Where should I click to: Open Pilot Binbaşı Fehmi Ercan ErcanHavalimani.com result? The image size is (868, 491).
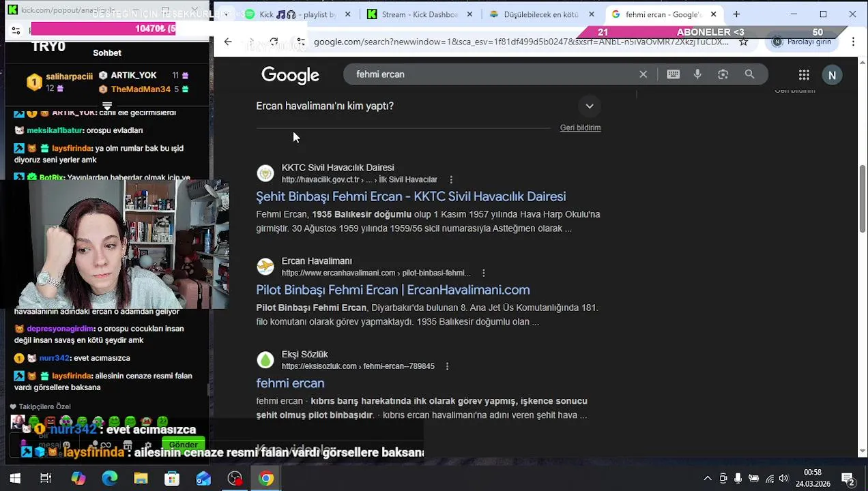pyautogui.click(x=393, y=290)
